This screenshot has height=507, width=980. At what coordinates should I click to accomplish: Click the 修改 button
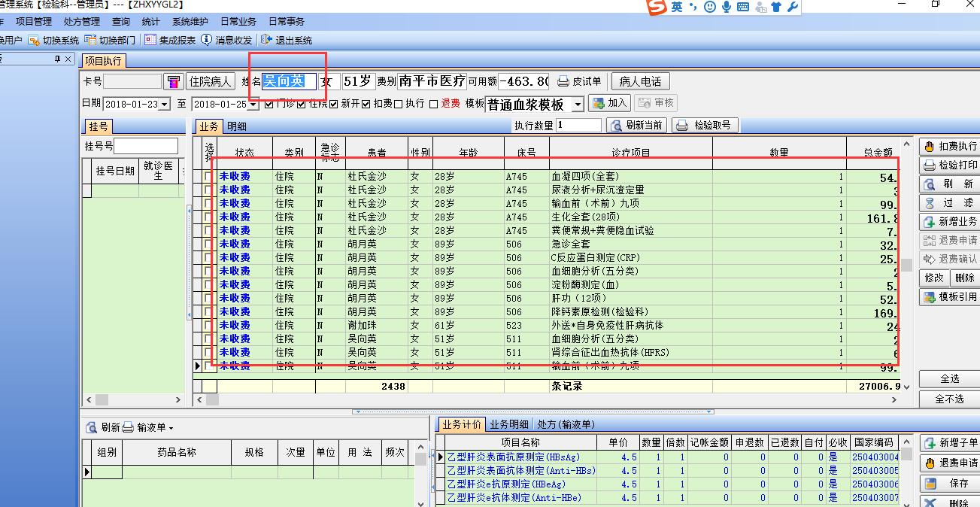[934, 278]
